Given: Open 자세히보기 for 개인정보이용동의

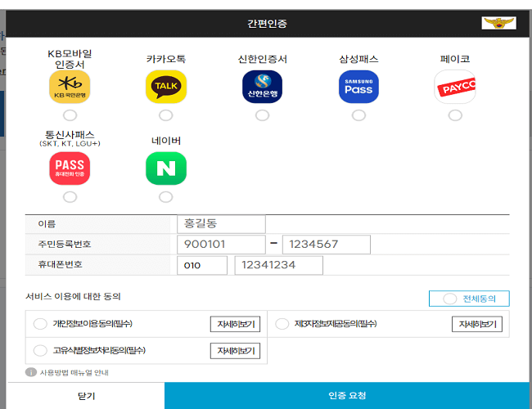Looking at the screenshot, I should pos(236,324).
